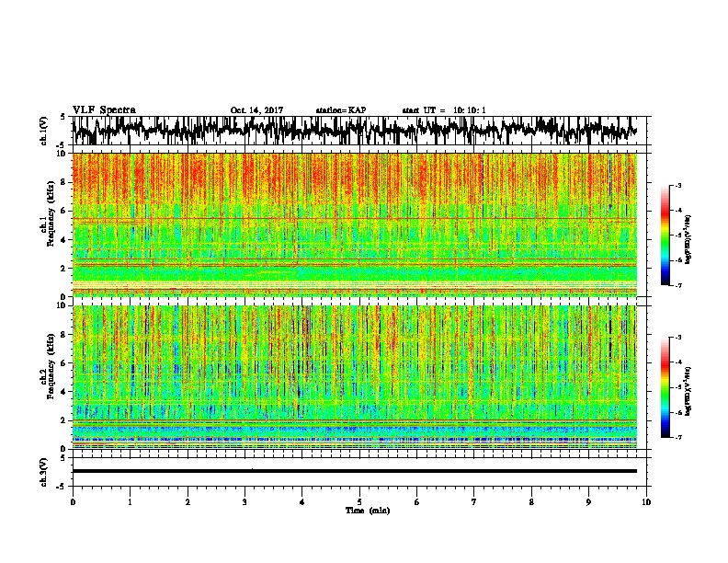
Task: Click time axis tick label '9'
Action: coord(588,501)
